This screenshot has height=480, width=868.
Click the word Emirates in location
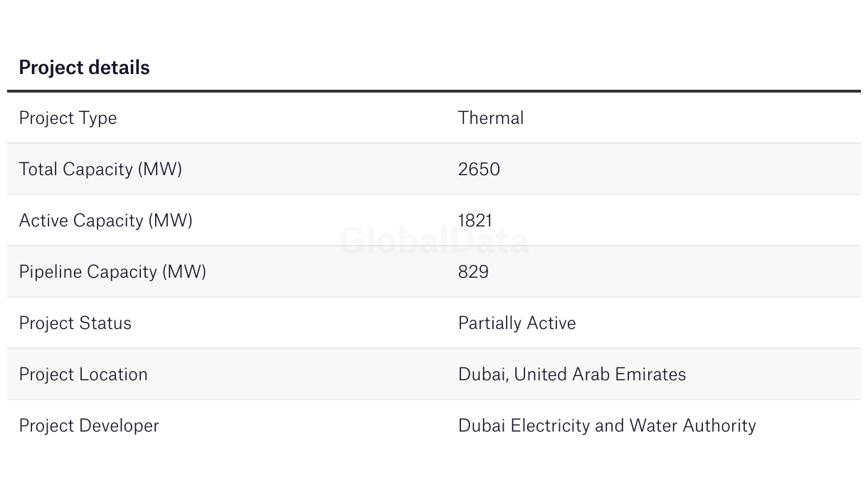(x=648, y=375)
